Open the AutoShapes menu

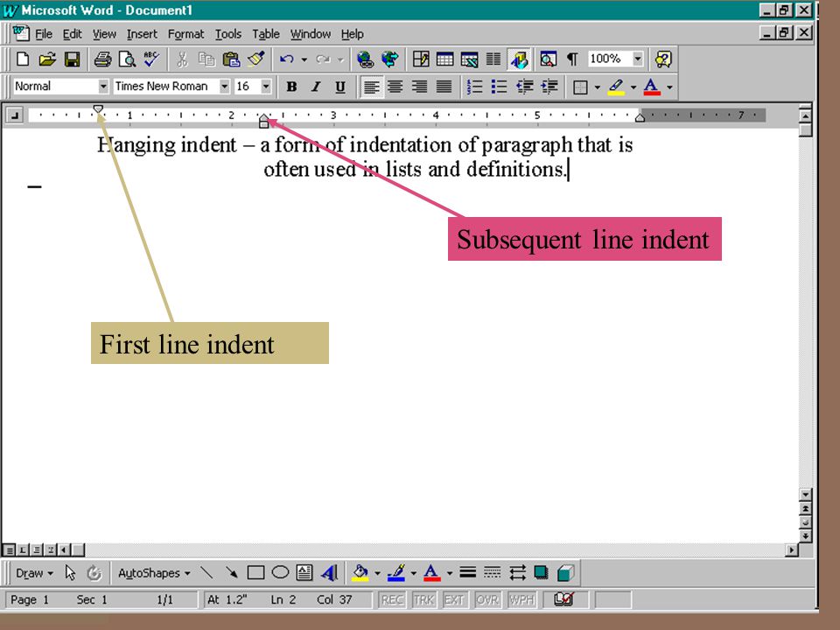(x=154, y=573)
